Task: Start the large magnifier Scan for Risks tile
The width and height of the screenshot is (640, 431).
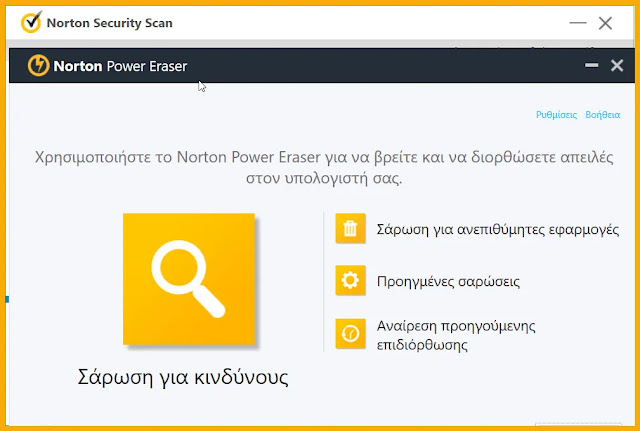Action: point(189,279)
